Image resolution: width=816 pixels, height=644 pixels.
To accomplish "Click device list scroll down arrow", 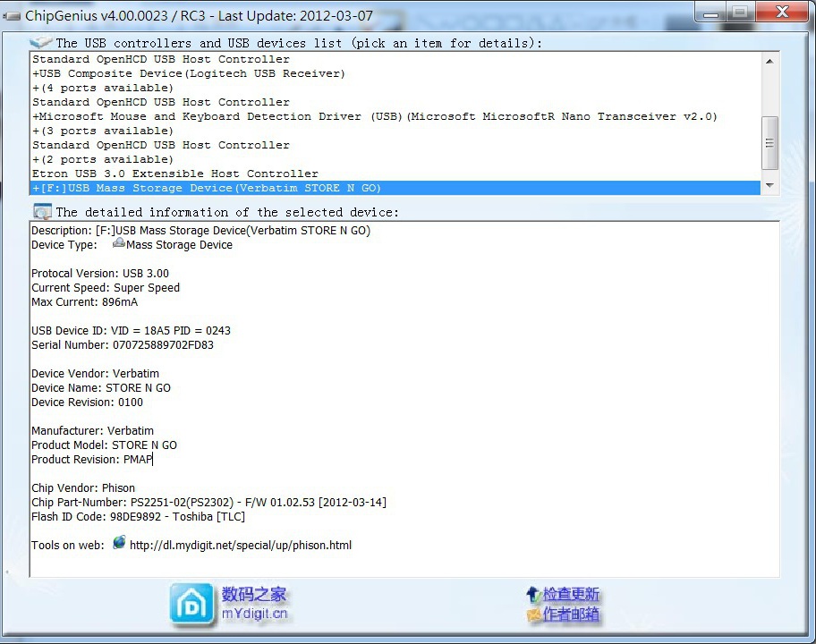I will [x=769, y=186].
